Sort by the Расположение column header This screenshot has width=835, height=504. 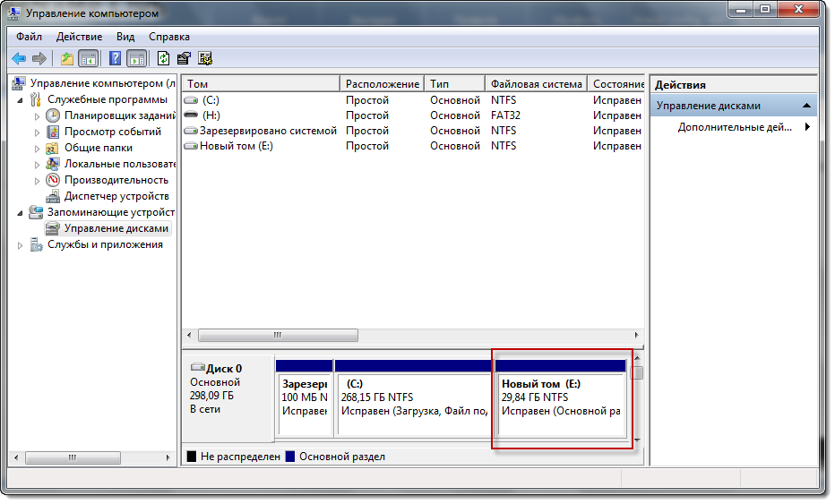point(382,84)
